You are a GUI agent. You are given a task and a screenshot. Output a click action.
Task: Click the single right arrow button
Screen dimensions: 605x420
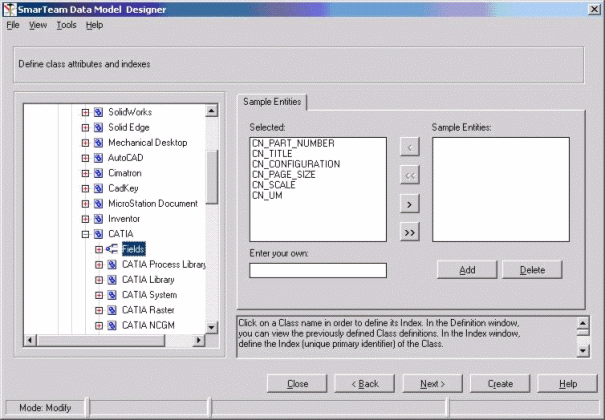coord(409,204)
